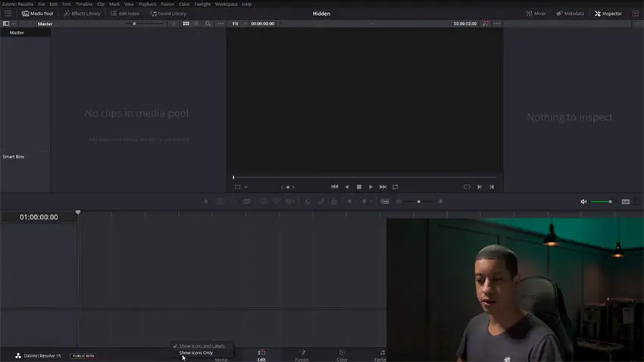Zoom out the timeline with minus
Viewport: 644px width, 362px height.
(399, 201)
